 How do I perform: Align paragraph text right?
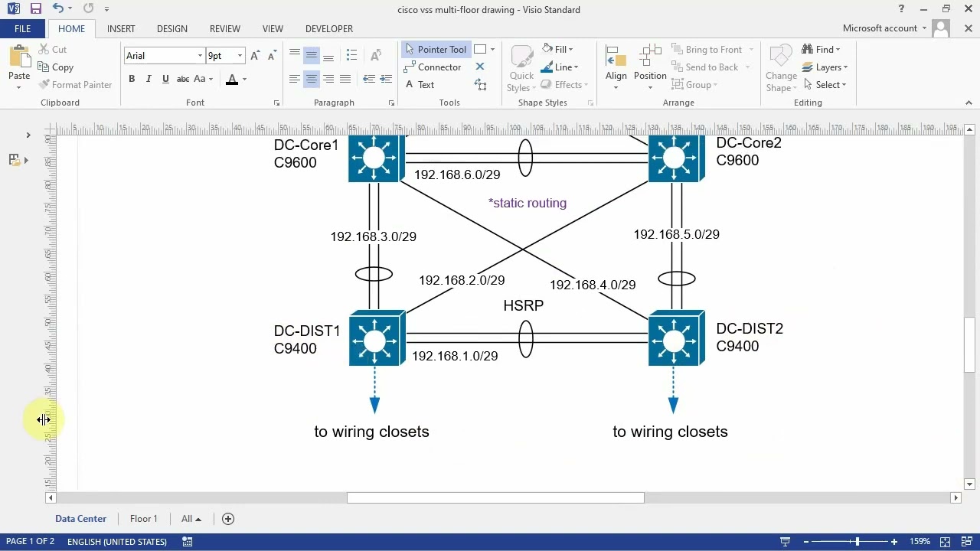pos(328,79)
